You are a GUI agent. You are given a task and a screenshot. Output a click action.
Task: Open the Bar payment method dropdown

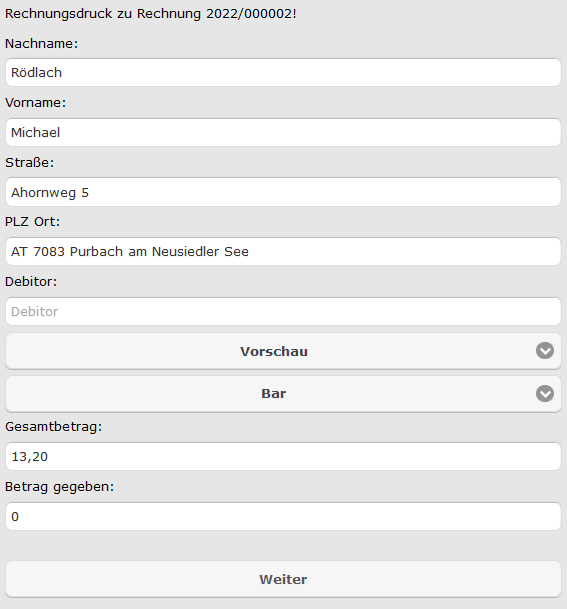point(283,394)
